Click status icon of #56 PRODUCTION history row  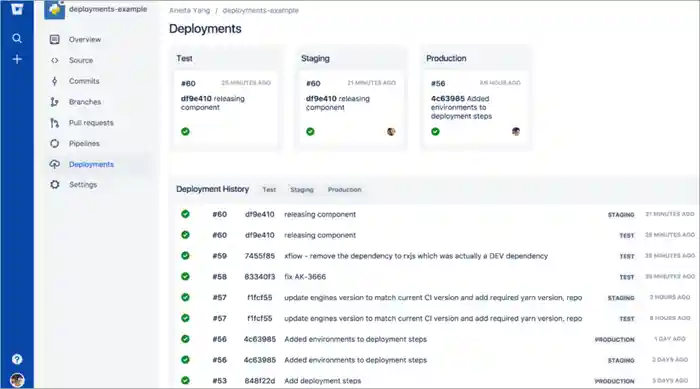(x=185, y=339)
